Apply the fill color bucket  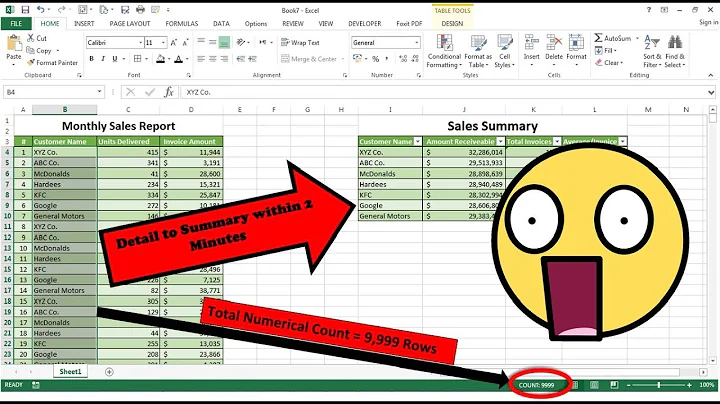point(161,59)
